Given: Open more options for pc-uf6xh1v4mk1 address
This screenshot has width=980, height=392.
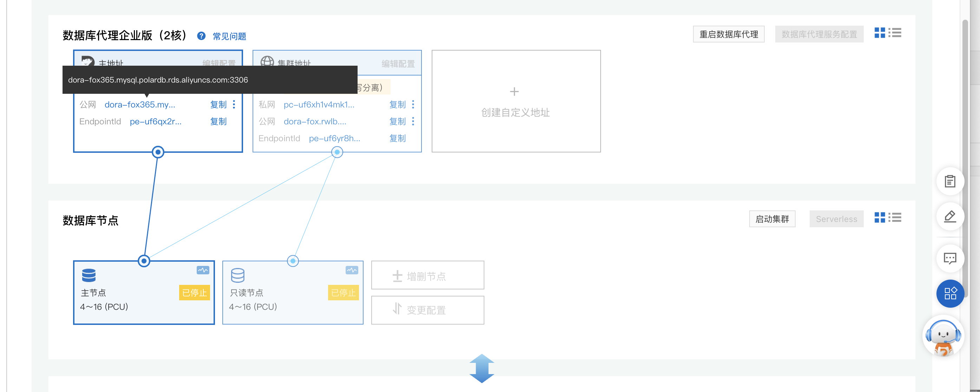Looking at the screenshot, I should pos(413,104).
